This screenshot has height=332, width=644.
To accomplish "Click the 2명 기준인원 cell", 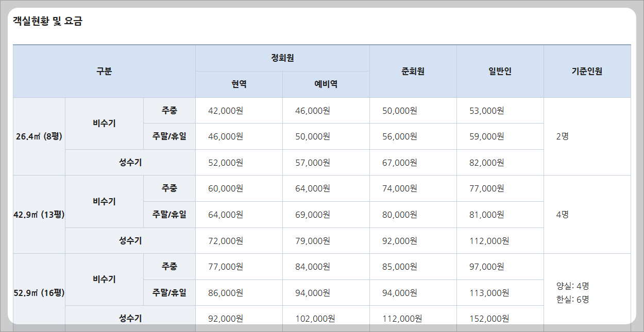I will [587, 136].
